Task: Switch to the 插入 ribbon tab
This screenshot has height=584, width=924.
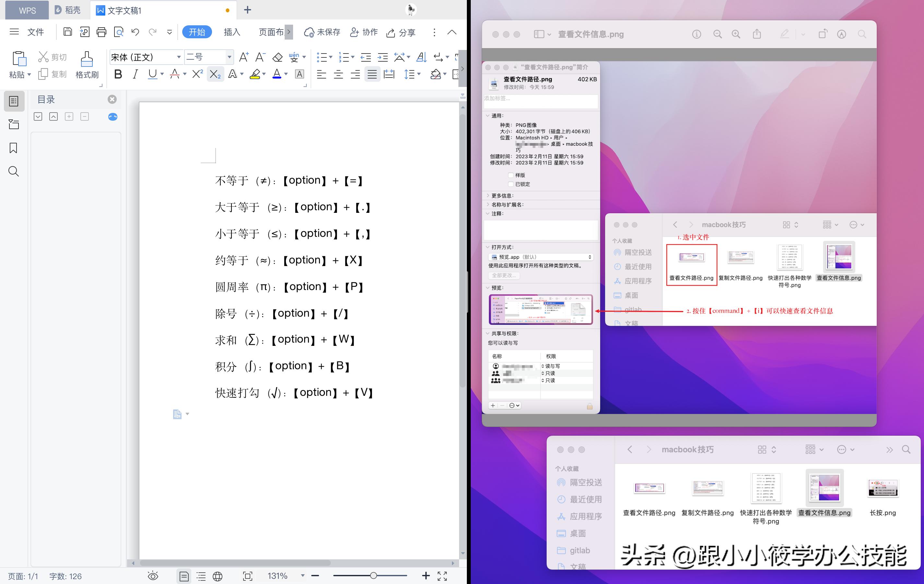Action: pyautogui.click(x=231, y=32)
